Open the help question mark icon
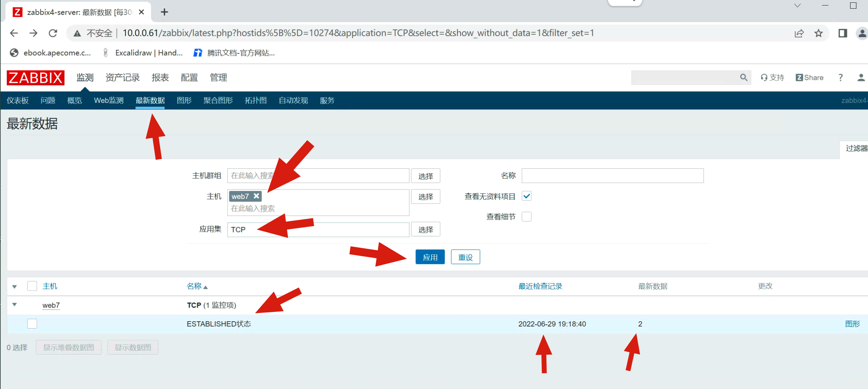 (840, 77)
